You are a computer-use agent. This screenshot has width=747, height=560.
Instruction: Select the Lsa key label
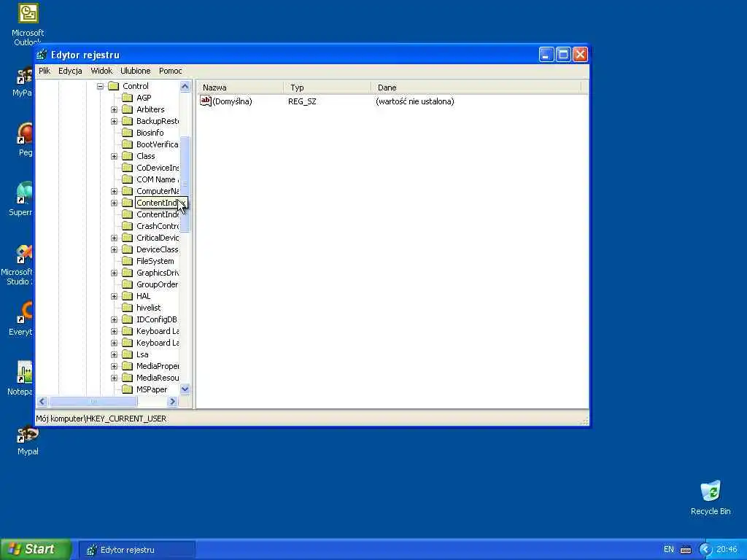[x=142, y=355]
